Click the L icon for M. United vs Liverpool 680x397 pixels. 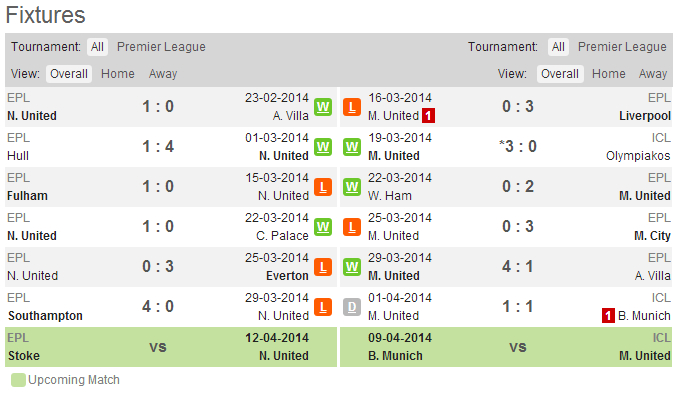click(352, 107)
